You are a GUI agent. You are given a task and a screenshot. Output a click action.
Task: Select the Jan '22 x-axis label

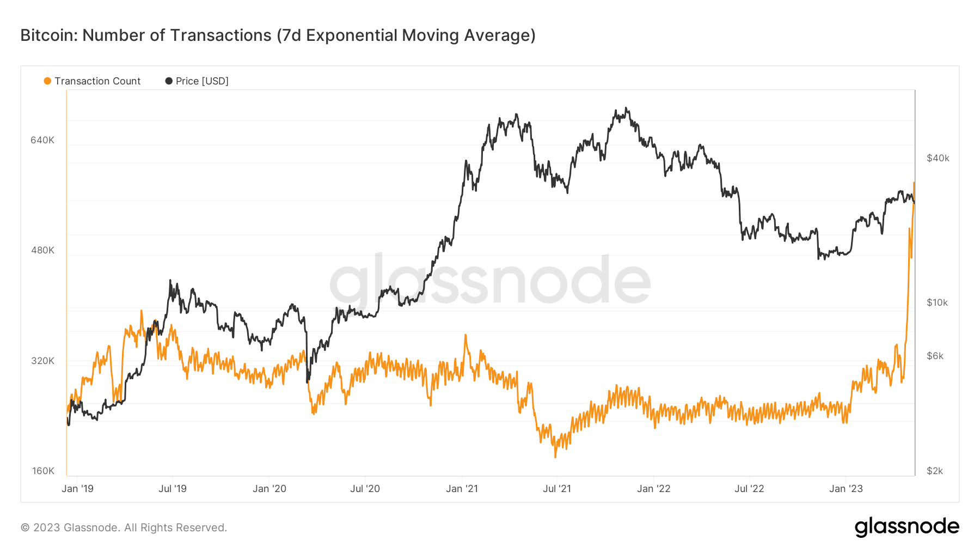click(x=654, y=489)
